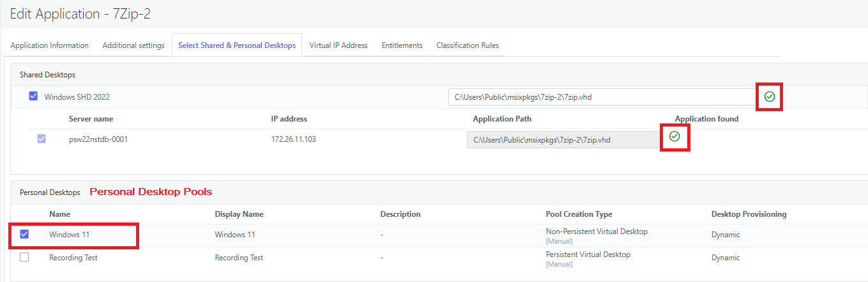Select the Recording Test display name cell

coord(239,258)
